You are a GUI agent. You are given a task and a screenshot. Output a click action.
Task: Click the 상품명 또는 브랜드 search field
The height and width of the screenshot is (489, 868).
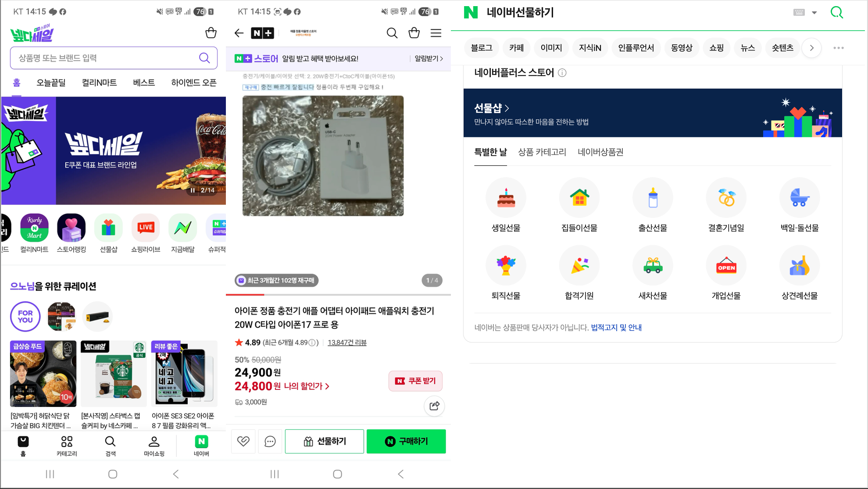pyautogui.click(x=105, y=58)
